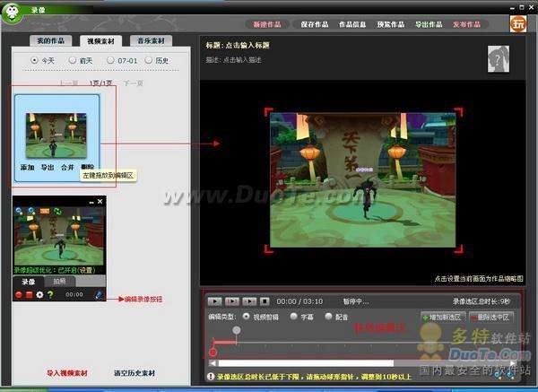Choose the 视频剪辑 edit type radio

[246, 317]
